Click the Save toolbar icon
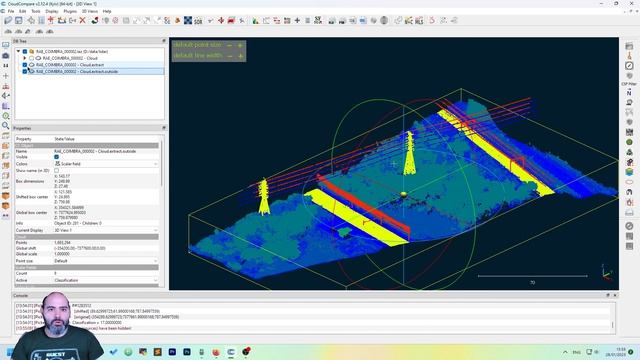 coord(18,20)
